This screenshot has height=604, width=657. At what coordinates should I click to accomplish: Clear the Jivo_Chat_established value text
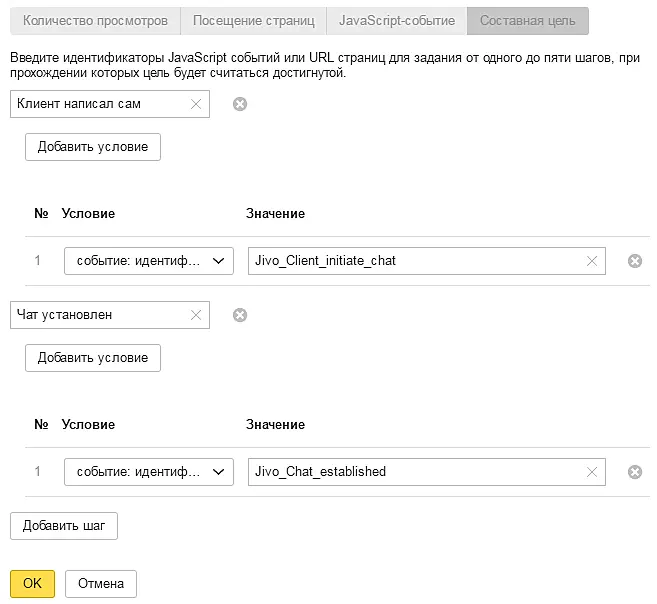pos(592,472)
